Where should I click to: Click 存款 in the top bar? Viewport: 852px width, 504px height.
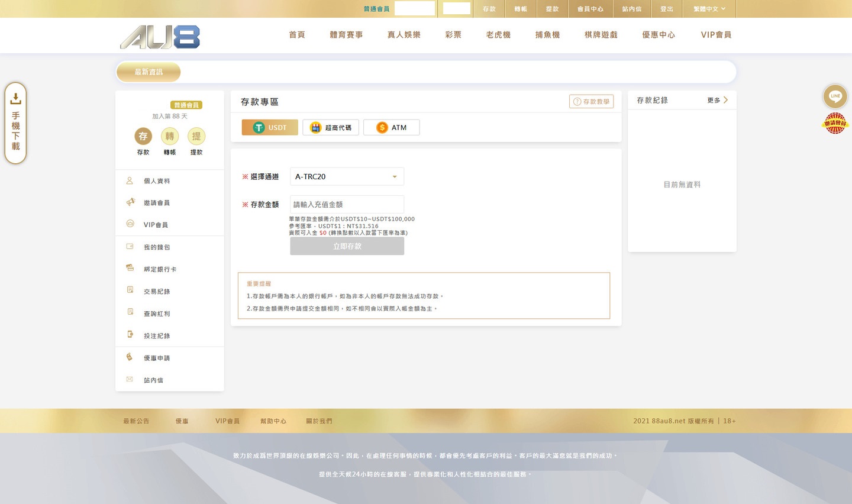pyautogui.click(x=489, y=9)
